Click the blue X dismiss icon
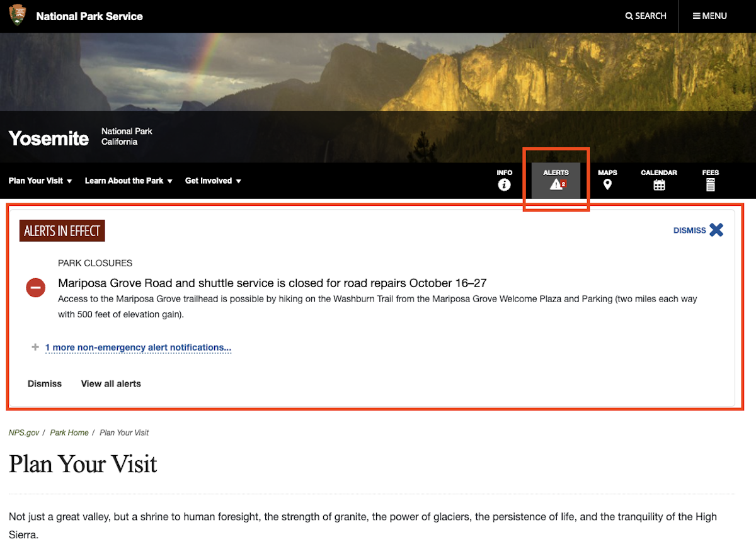Image resolution: width=756 pixels, height=554 pixels. [716, 230]
